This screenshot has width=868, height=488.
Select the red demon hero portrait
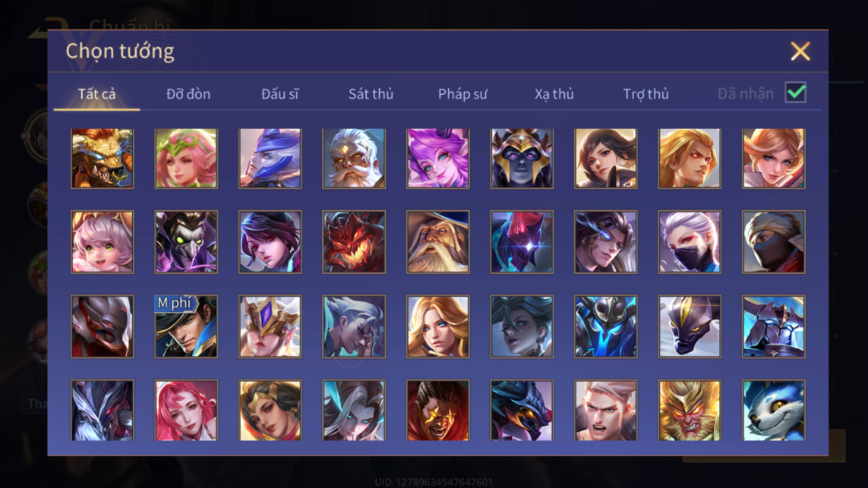(355, 242)
